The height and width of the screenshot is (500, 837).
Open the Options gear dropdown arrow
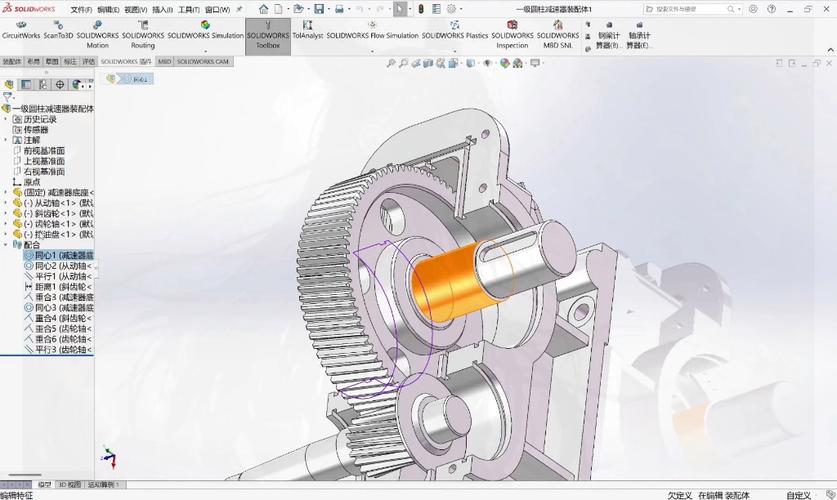coord(461,9)
